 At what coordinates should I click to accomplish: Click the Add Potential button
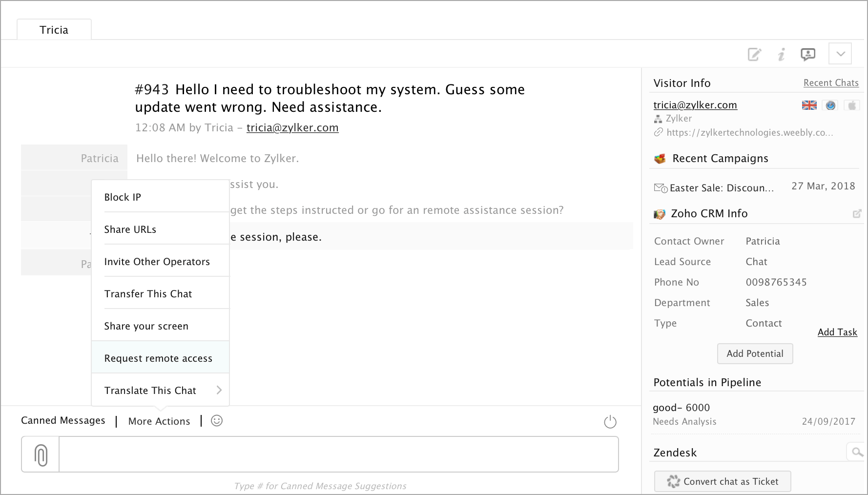pos(755,353)
